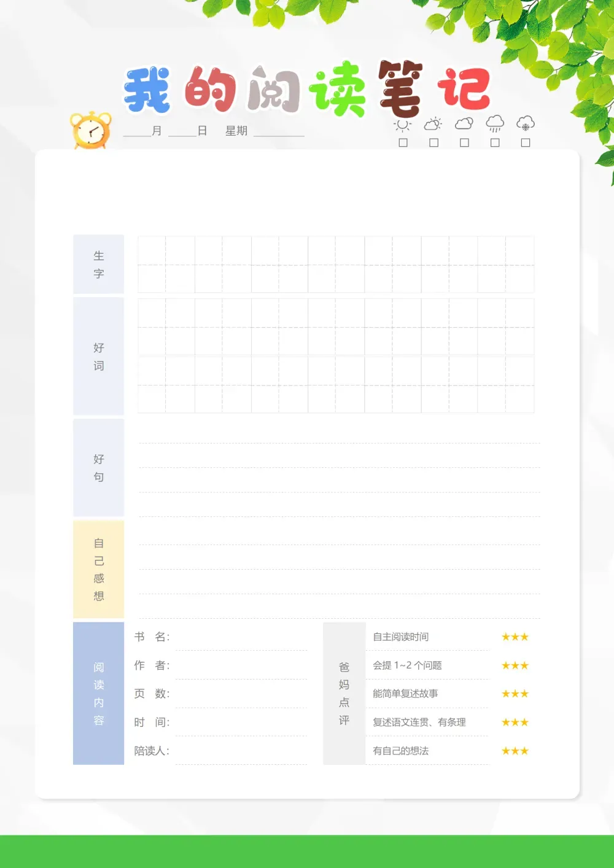The height and width of the screenshot is (868, 614).
Task: Click the 书名 input line
Action: (x=241, y=640)
